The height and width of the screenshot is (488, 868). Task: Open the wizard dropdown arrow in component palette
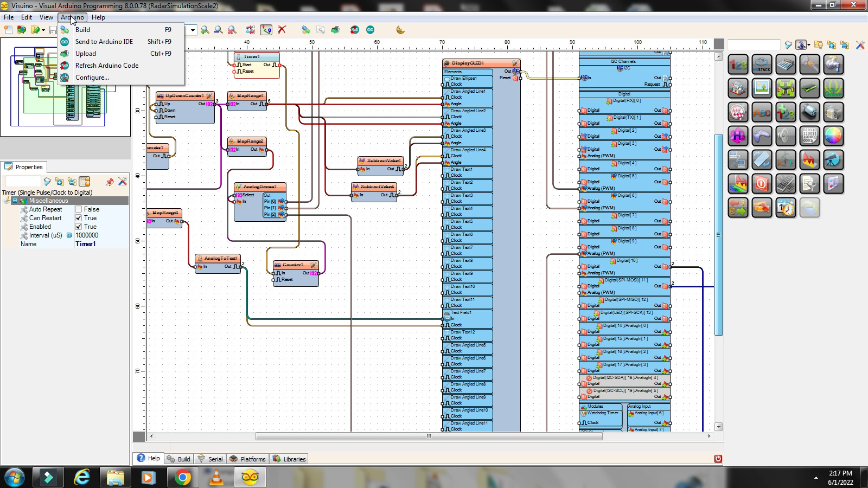pos(809,45)
